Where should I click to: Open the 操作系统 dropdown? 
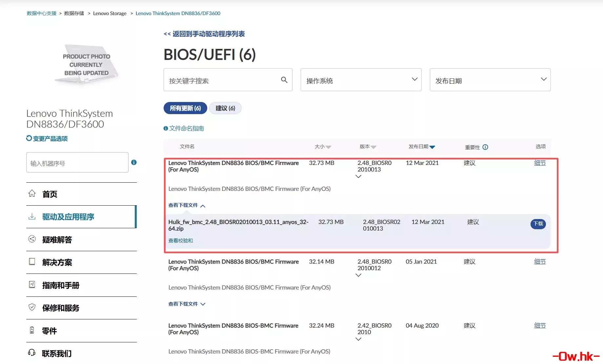361,80
